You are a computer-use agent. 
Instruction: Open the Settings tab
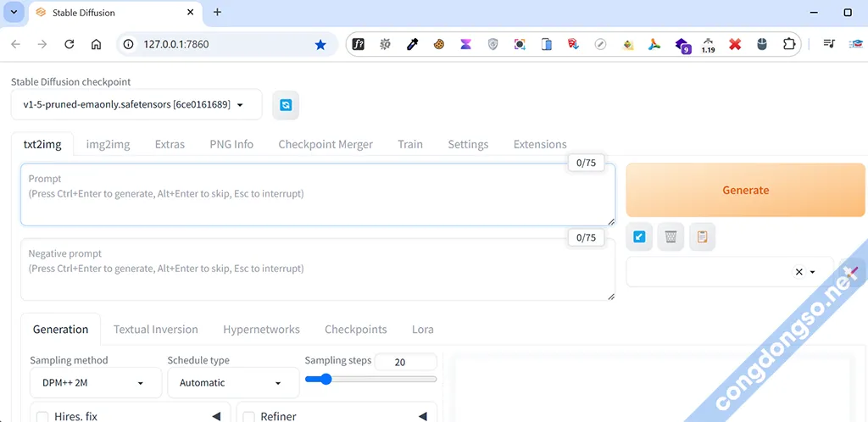(468, 144)
